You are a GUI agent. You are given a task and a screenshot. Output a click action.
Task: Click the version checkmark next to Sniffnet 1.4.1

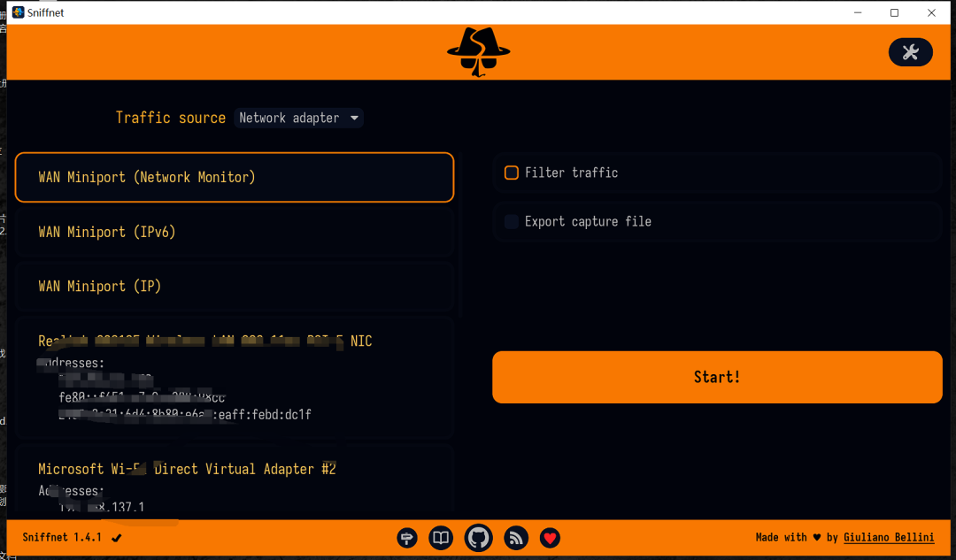tap(117, 538)
